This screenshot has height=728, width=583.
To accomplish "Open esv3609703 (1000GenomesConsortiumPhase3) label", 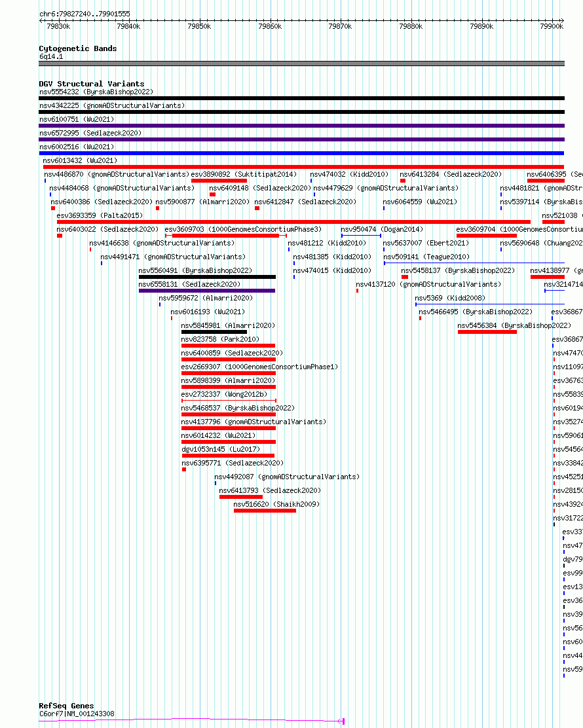I will (243, 229).
